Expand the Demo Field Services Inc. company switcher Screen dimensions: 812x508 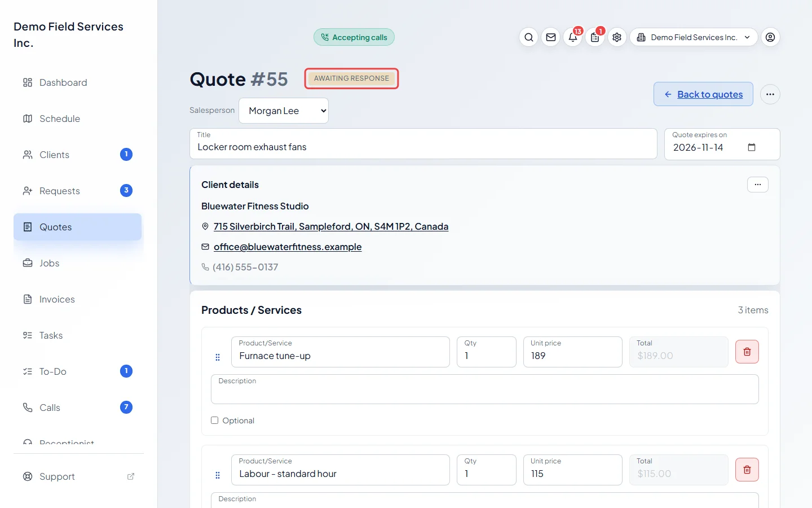(x=694, y=37)
